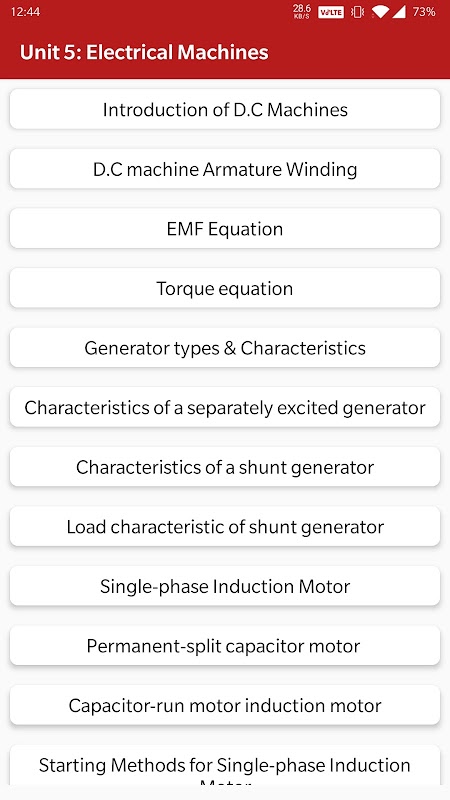Tap the cellular signal strength icon
The width and height of the screenshot is (450, 800).
(x=399, y=12)
